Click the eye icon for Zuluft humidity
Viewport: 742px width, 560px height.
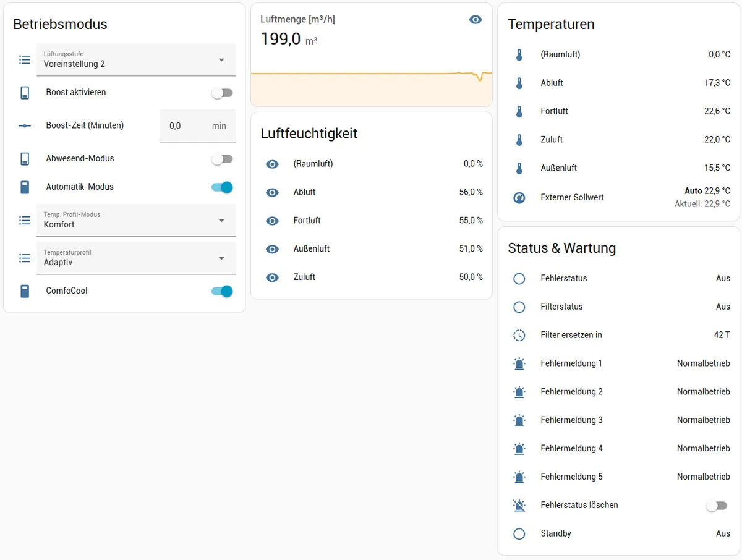272,278
